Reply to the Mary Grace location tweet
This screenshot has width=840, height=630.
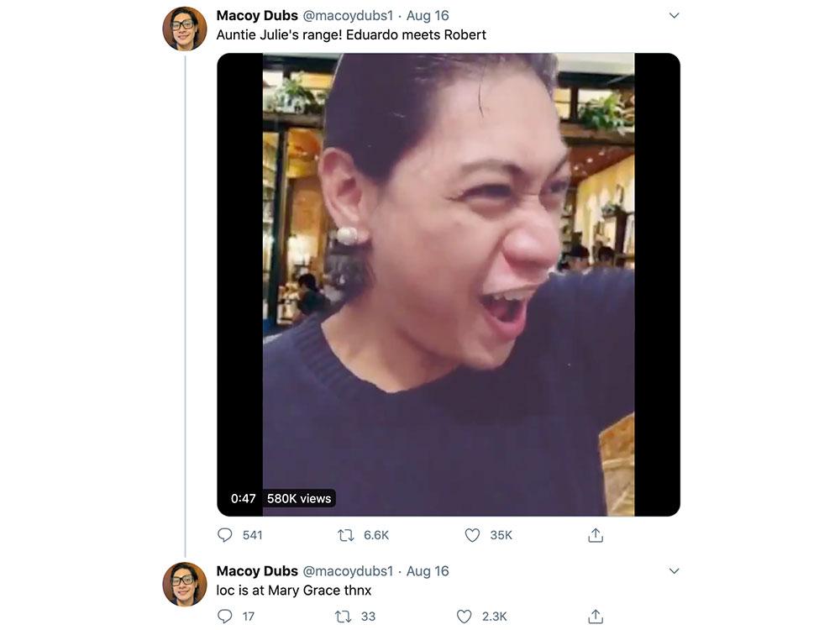tap(225, 617)
